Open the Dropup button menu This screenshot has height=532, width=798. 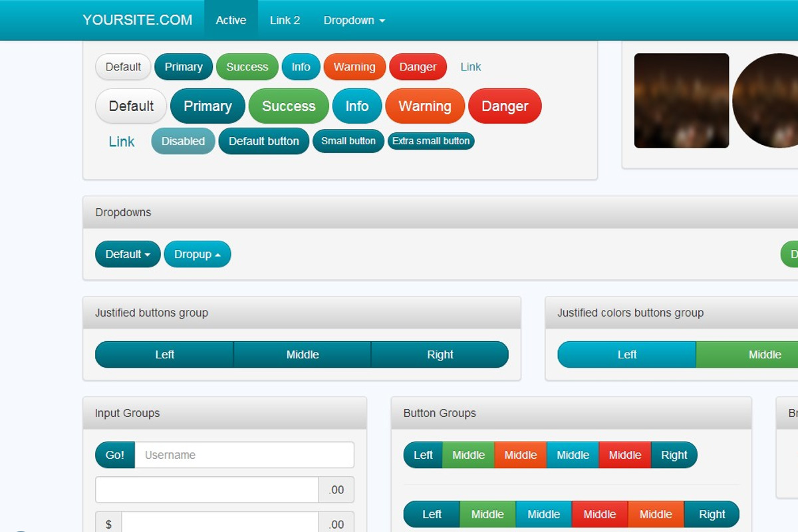coord(197,254)
